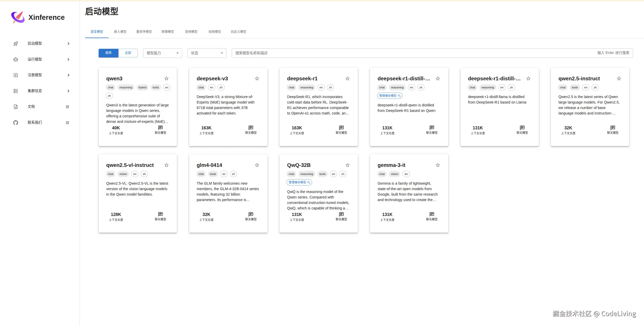This screenshot has width=644, height=326.
Task: Click the plus-box icon for 注册模型
Action: click(16, 75)
